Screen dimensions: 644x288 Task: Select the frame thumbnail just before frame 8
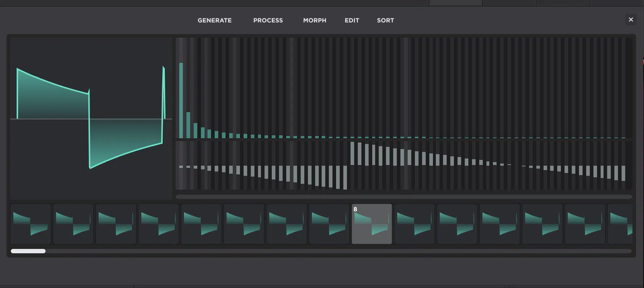329,224
